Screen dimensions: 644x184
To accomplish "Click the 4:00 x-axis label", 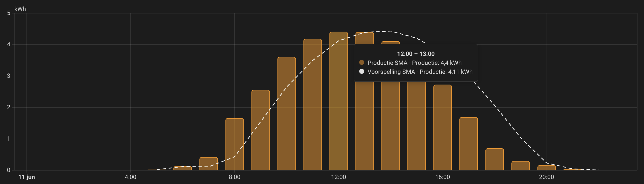I will [130, 177].
